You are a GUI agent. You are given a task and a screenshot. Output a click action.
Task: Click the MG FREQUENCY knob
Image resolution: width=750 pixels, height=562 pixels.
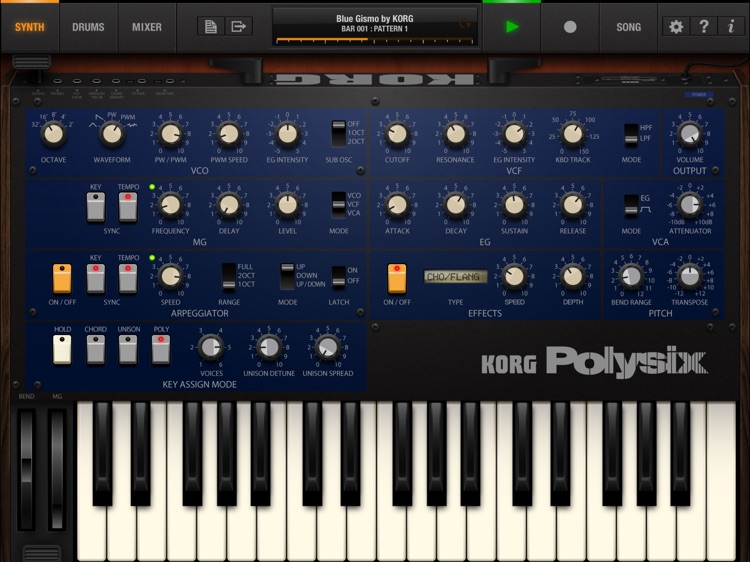click(170, 205)
